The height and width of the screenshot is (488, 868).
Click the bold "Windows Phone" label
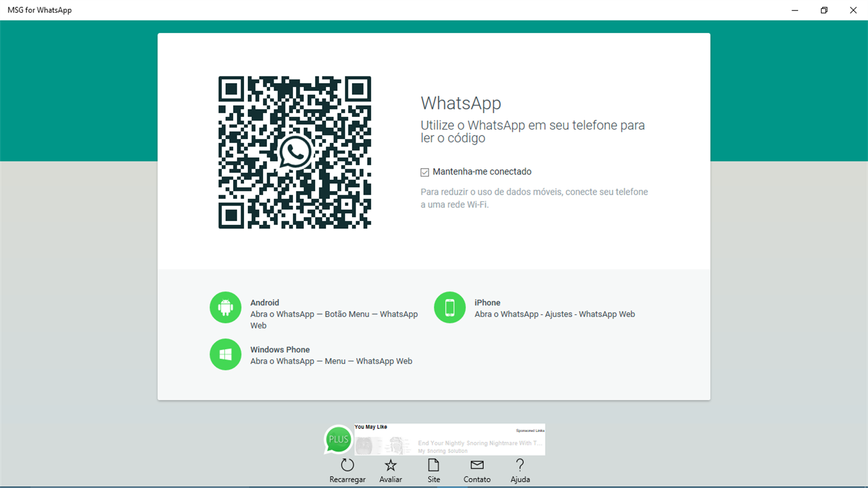(x=280, y=350)
